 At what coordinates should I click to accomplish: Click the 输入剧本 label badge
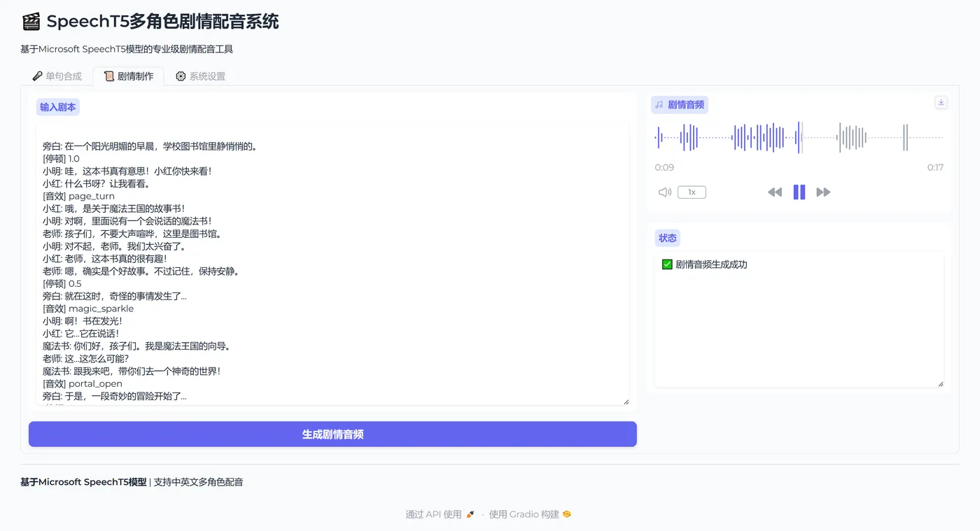(x=57, y=106)
